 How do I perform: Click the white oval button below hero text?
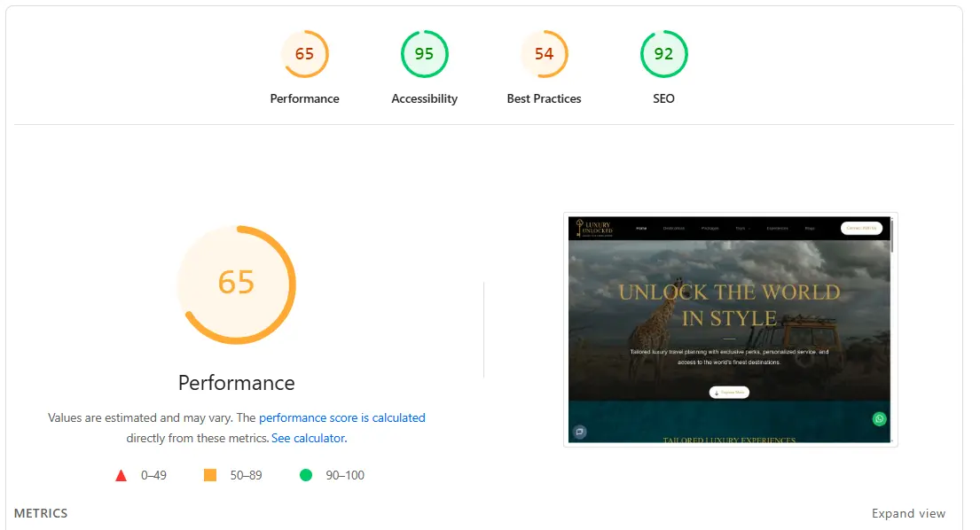click(x=729, y=392)
